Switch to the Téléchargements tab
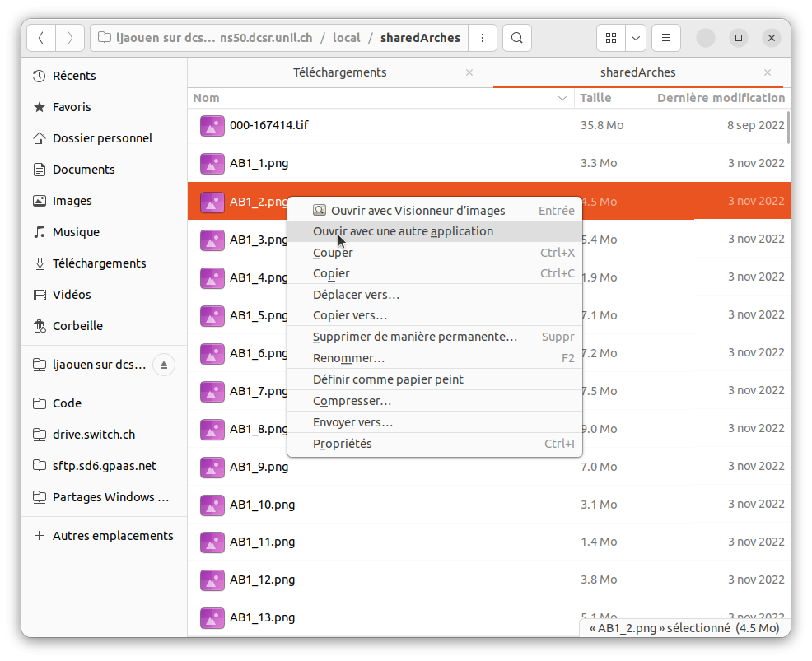 [339, 72]
